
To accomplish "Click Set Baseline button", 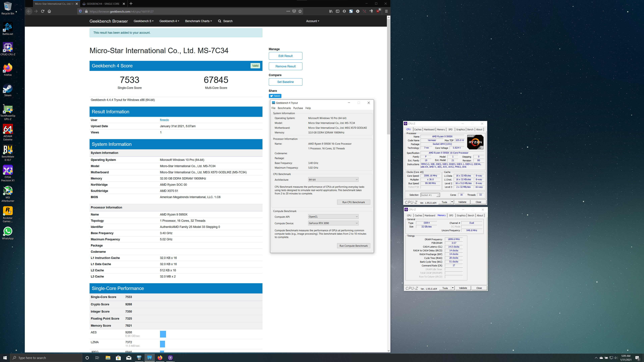I will 285,82.
